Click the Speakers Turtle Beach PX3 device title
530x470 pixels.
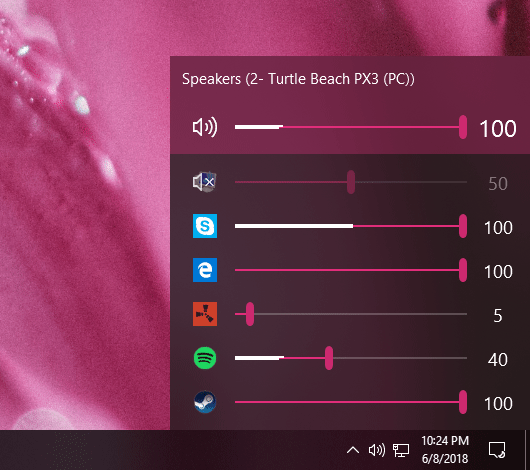pyautogui.click(x=298, y=79)
